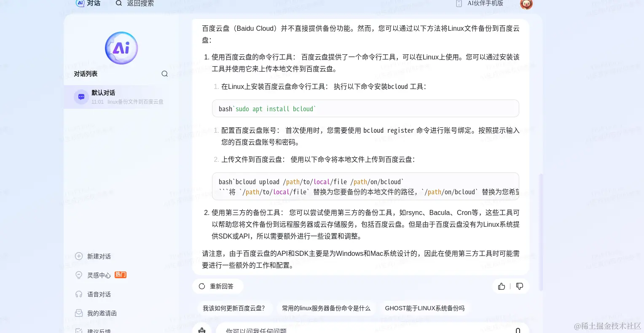Open the user avatar at top right
The height and width of the screenshot is (333, 644).
pyautogui.click(x=526, y=4)
